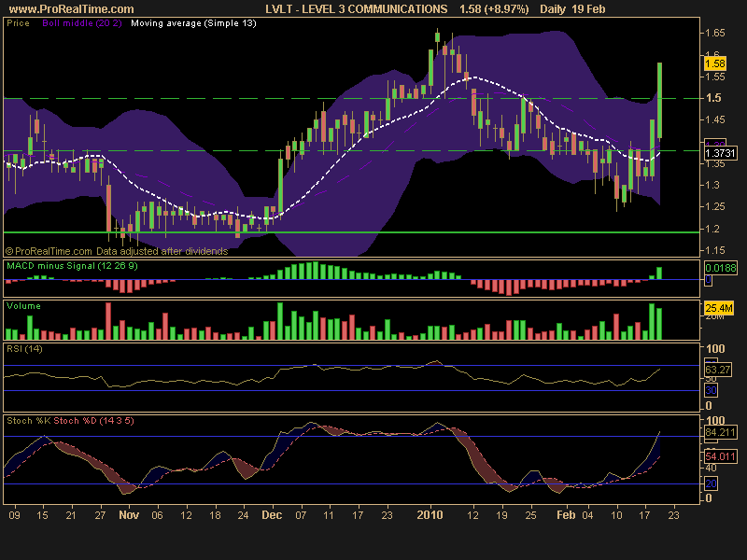Select the 1.65 price axis label
The width and height of the screenshot is (747, 560).
[x=714, y=33]
